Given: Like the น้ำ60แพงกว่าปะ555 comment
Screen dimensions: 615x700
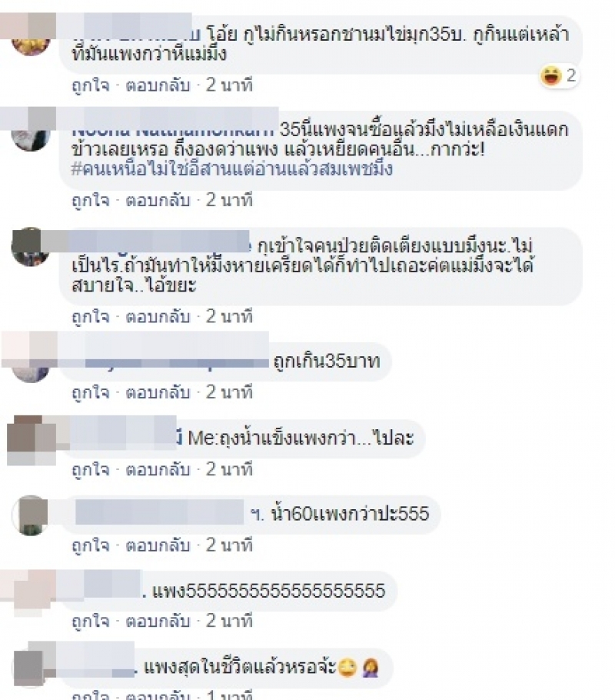Looking at the screenshot, I should point(91,545).
